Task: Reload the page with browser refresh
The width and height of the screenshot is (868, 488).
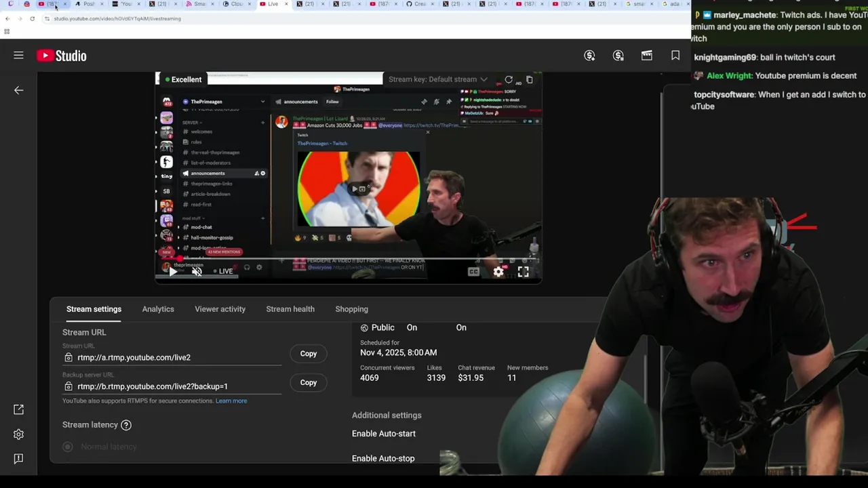Action: [x=32, y=18]
